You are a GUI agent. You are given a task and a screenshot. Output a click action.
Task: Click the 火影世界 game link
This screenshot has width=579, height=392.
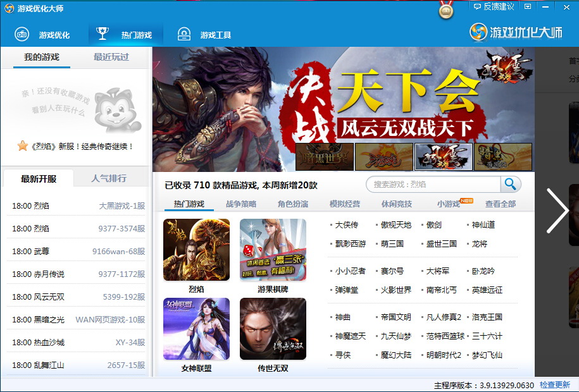pos(396,290)
